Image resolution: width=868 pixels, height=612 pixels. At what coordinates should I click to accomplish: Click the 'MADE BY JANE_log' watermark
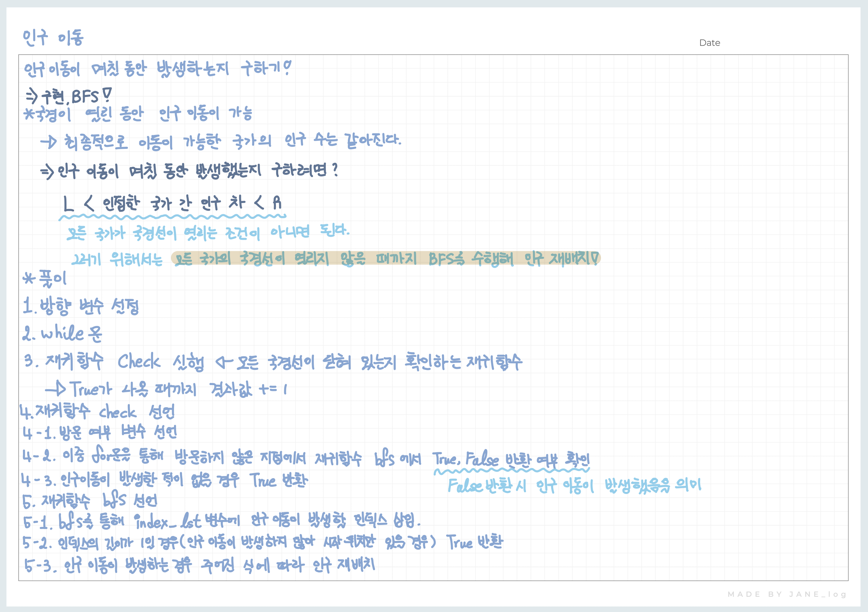tap(787, 594)
